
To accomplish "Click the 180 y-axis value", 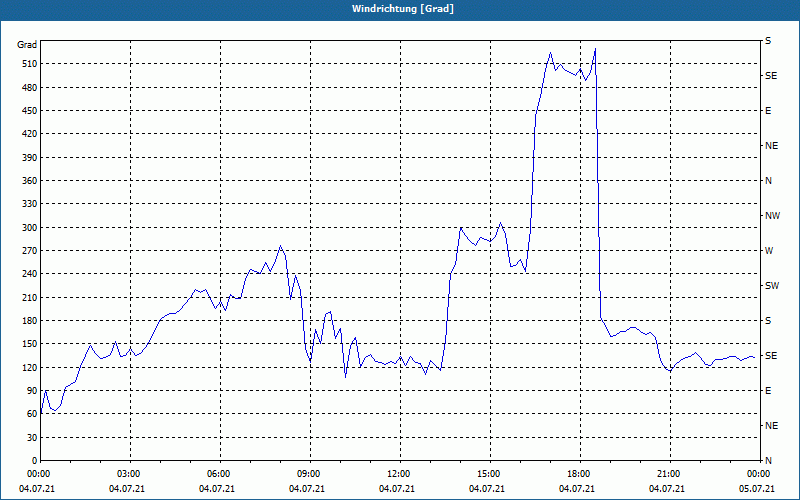I will point(30,321).
